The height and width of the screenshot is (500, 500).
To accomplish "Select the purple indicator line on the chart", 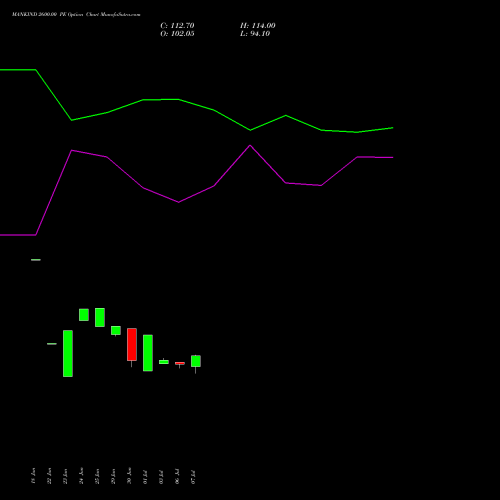I will tap(197, 190).
